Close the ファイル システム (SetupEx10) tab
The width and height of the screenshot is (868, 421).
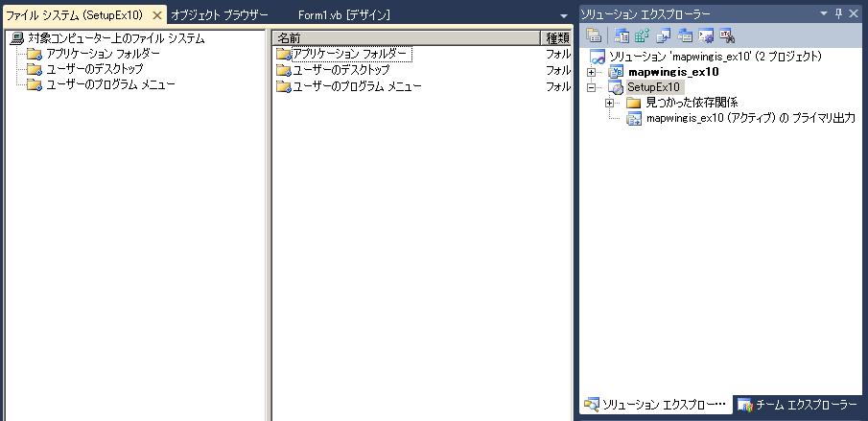[x=157, y=15]
